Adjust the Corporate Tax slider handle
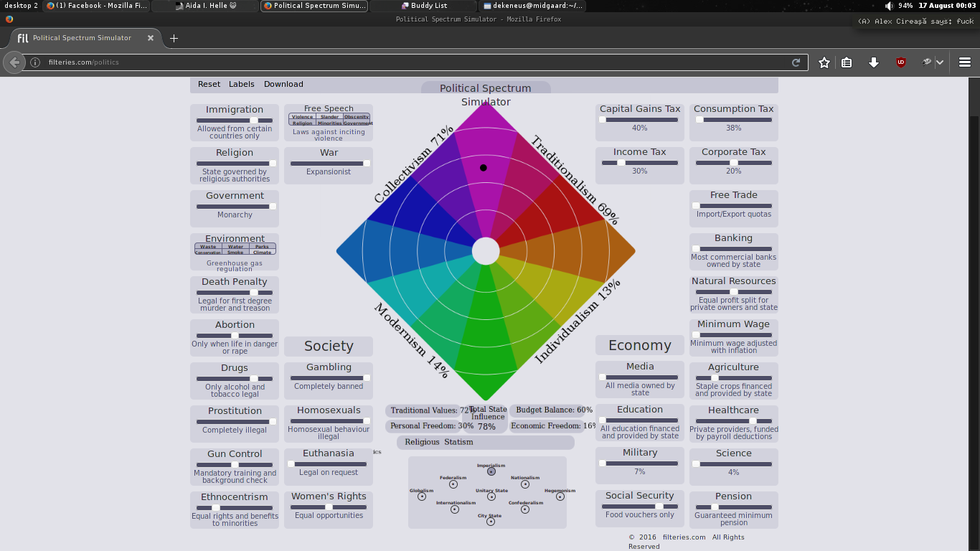This screenshot has width=980, height=551. coord(733,163)
